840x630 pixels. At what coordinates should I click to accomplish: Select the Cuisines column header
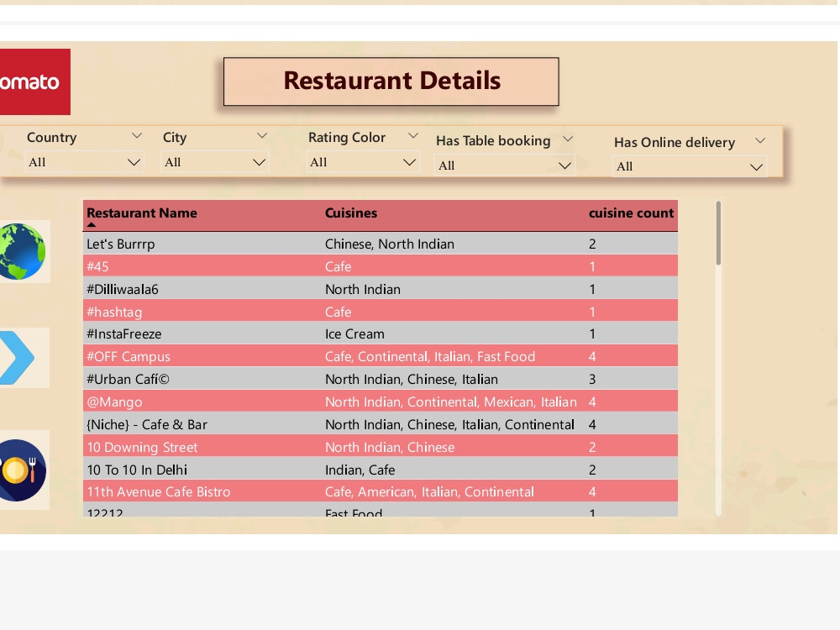(x=351, y=213)
